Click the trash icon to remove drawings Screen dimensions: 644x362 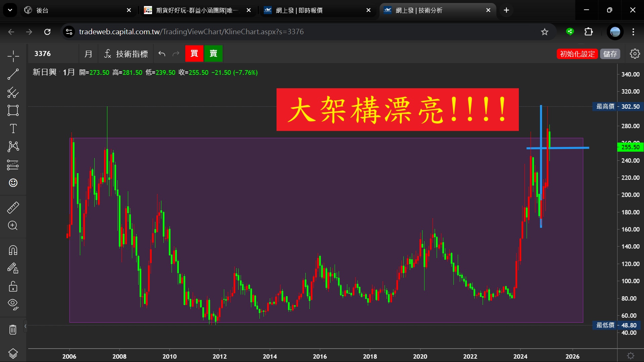coord(13,329)
